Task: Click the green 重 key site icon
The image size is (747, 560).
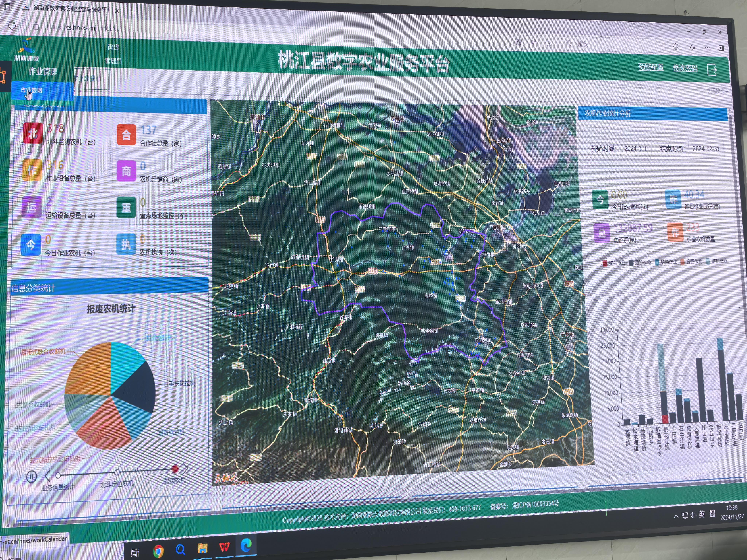Action: (x=126, y=207)
